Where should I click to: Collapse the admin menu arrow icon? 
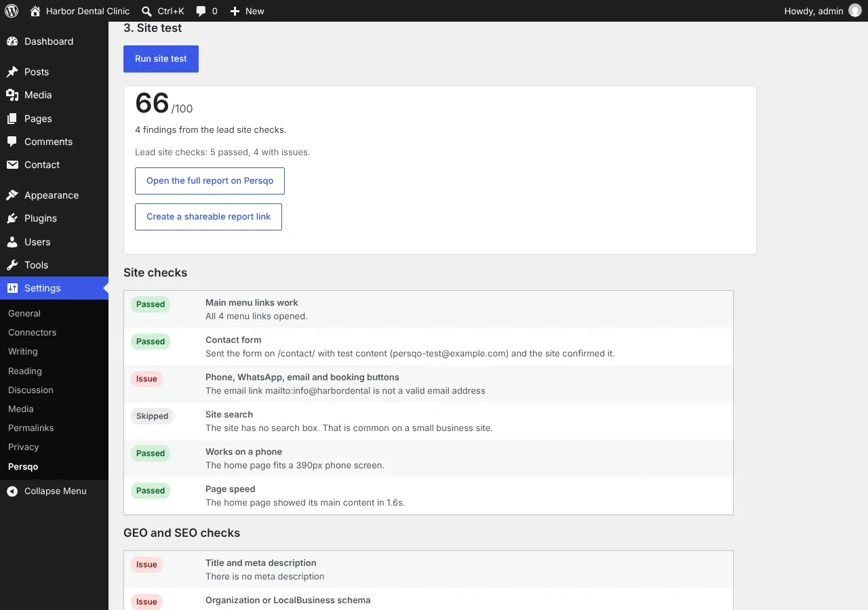coord(12,491)
